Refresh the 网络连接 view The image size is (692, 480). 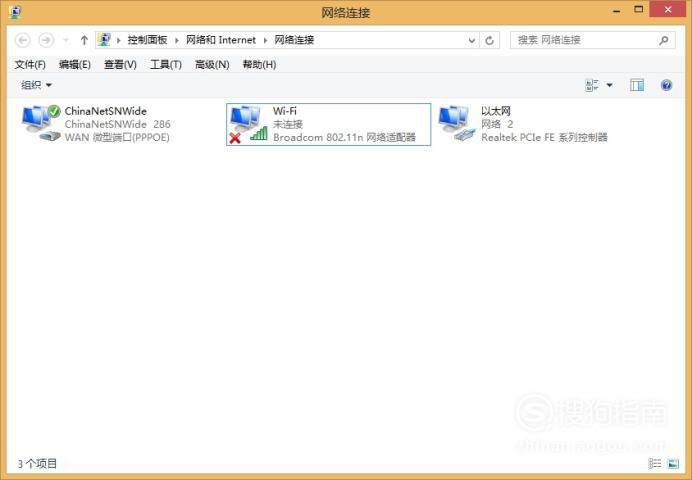pyautogui.click(x=489, y=41)
